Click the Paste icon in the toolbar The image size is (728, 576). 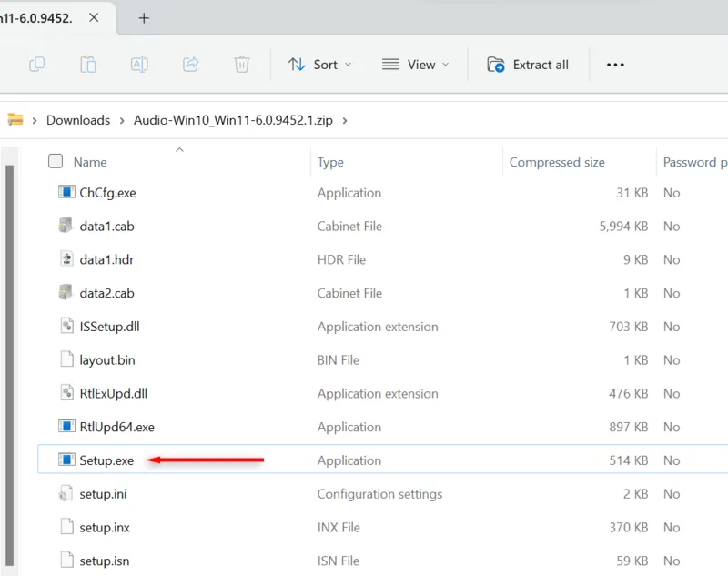pos(87,64)
